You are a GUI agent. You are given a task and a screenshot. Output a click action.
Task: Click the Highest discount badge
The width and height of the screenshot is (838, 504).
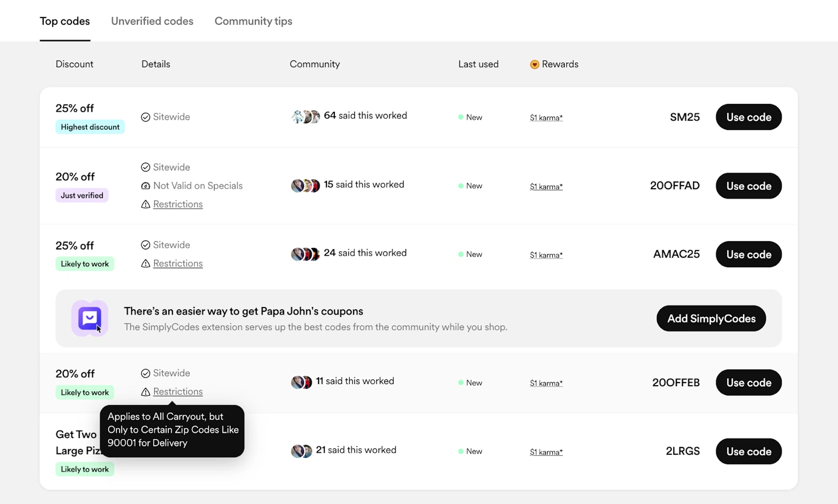[90, 127]
